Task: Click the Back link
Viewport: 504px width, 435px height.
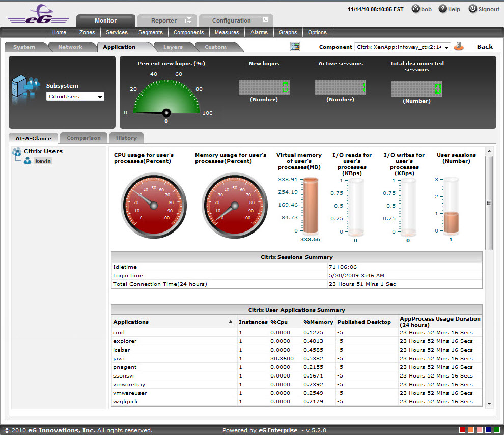Action: 485,47
